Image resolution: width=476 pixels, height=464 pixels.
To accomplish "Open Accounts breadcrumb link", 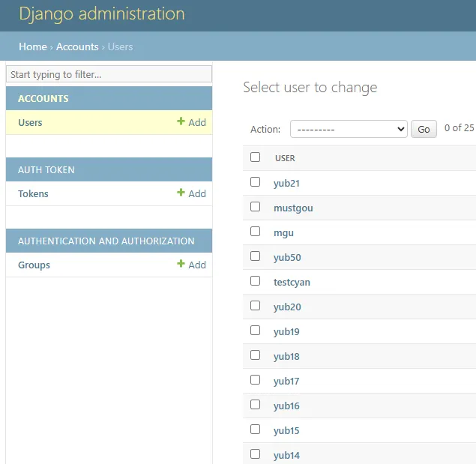I will (77, 46).
